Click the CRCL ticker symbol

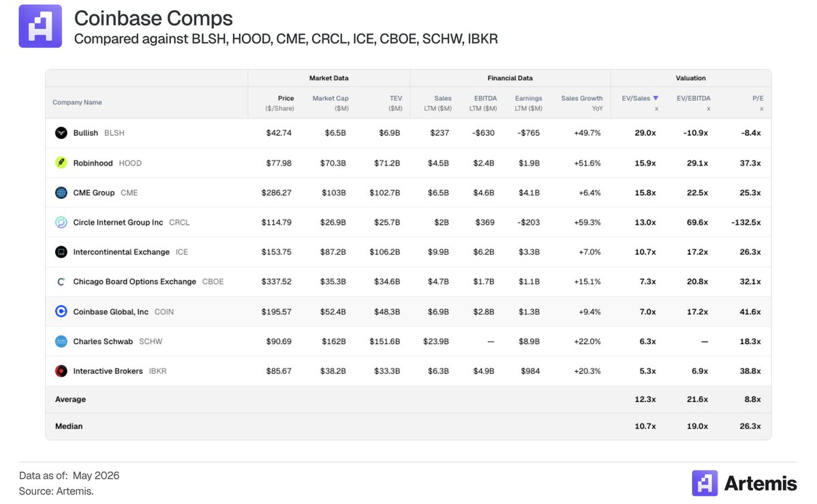(179, 222)
